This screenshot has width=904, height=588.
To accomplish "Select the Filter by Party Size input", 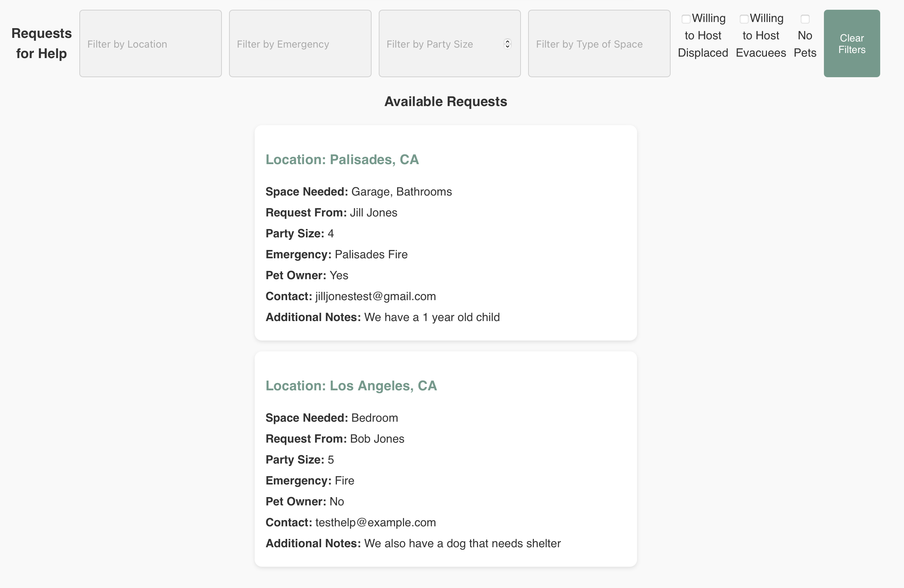I will pos(440,44).
